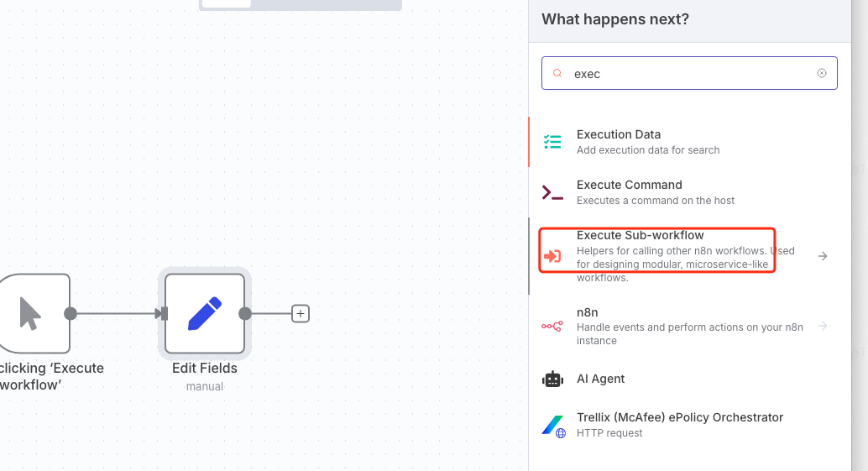Click the AI Agent robot icon
Screen dimensions: 868x471
point(552,379)
